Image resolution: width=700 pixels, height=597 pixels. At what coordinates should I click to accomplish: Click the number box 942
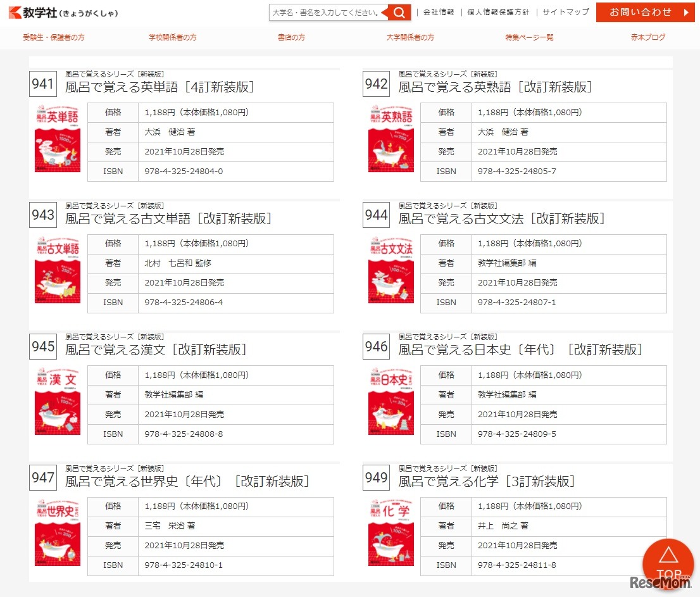click(x=377, y=84)
